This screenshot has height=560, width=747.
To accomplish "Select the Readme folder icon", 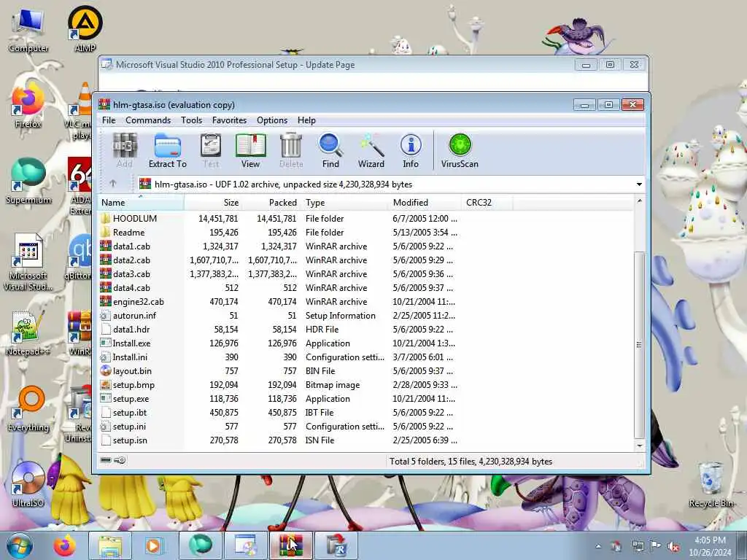I will click(x=105, y=233).
